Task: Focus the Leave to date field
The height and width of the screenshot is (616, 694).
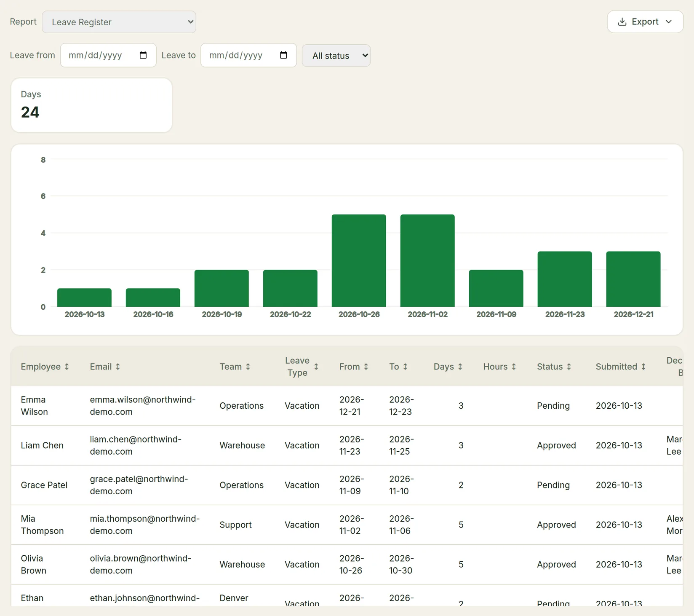Action: click(248, 55)
